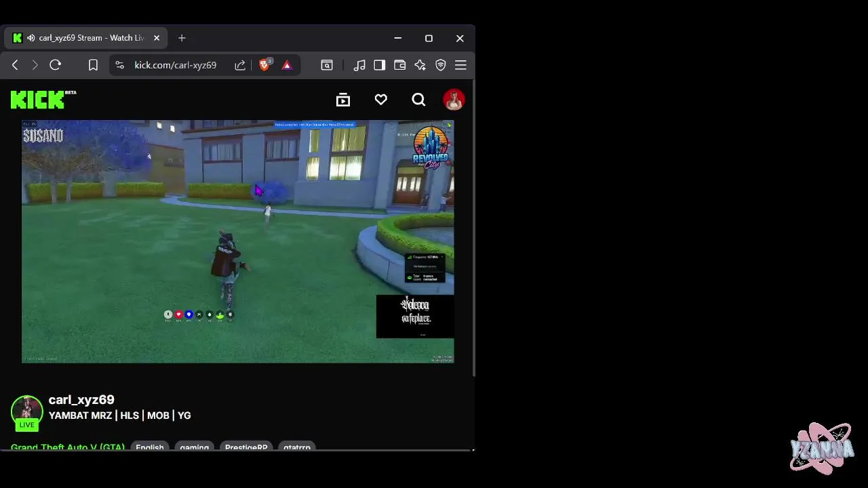Viewport: 868px width, 488px height.
Task: Toggle the browser sidebar panel
Action: coord(380,65)
